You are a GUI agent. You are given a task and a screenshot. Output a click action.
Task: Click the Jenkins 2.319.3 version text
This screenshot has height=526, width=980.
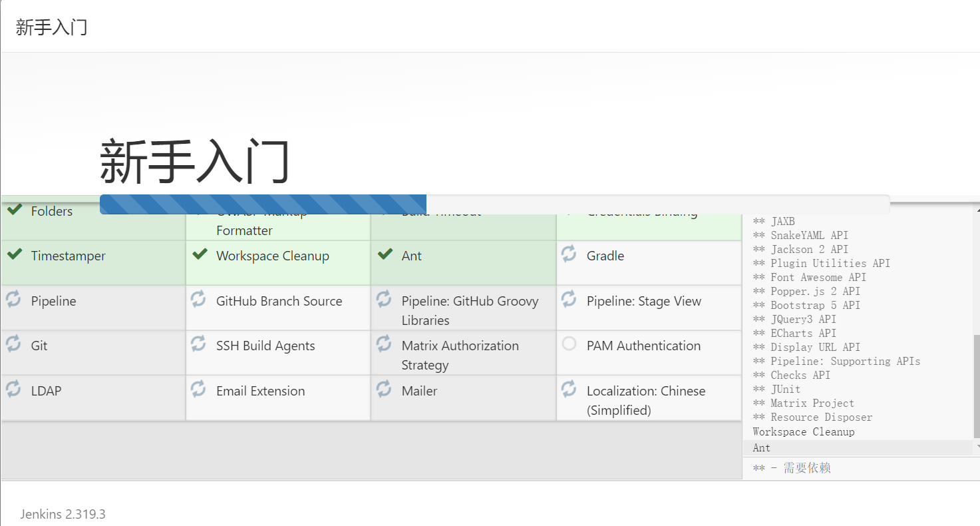coord(63,514)
